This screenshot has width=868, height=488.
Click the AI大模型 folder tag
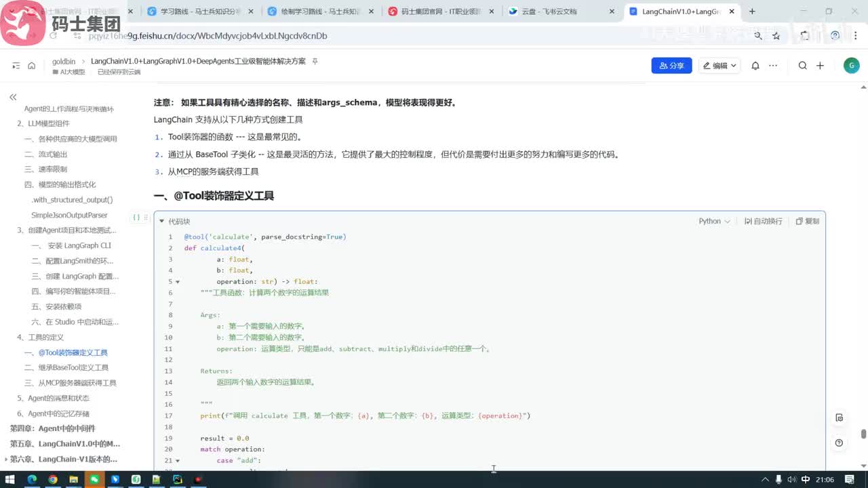68,72
